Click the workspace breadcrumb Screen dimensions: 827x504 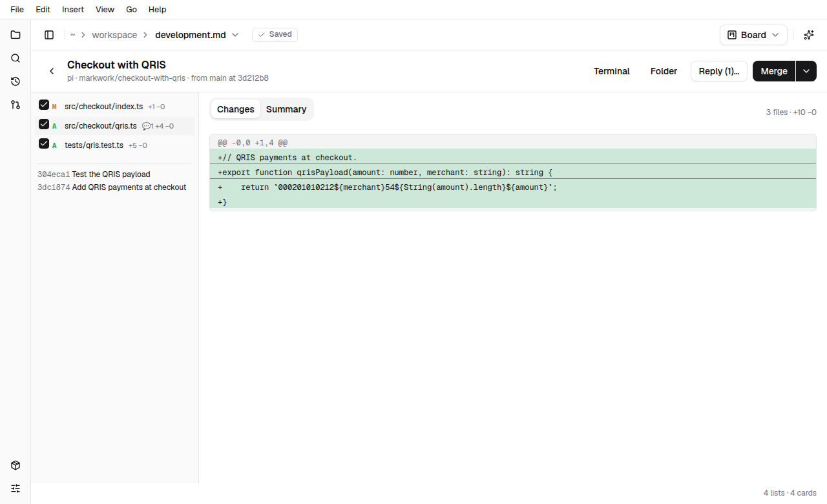[x=114, y=35]
